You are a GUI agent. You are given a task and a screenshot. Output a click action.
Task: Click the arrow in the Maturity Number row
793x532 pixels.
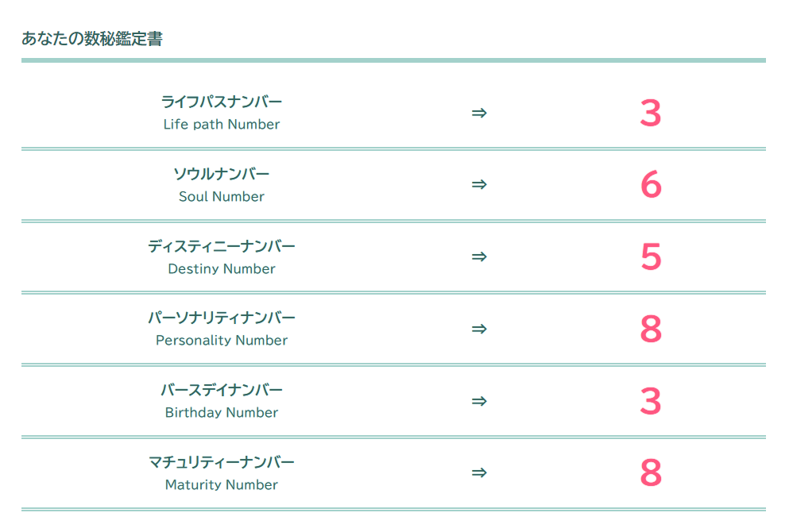pos(479,473)
